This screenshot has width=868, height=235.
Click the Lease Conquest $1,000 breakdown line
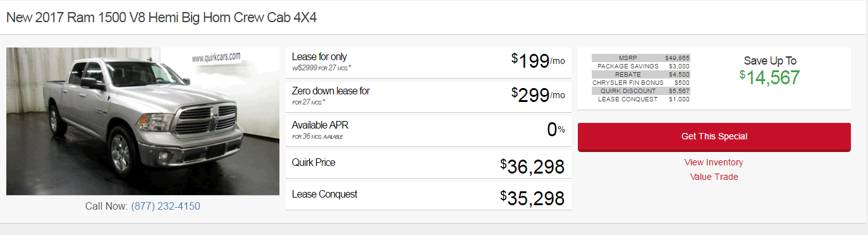(641, 99)
